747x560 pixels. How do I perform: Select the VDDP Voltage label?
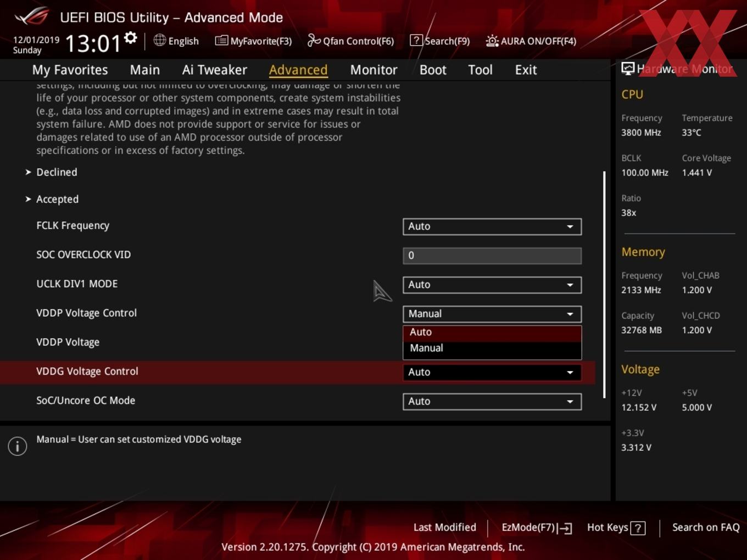68,342
